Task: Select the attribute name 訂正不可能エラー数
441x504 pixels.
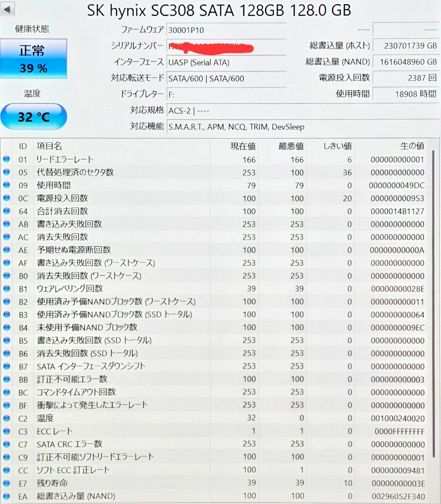Action: tap(72, 379)
